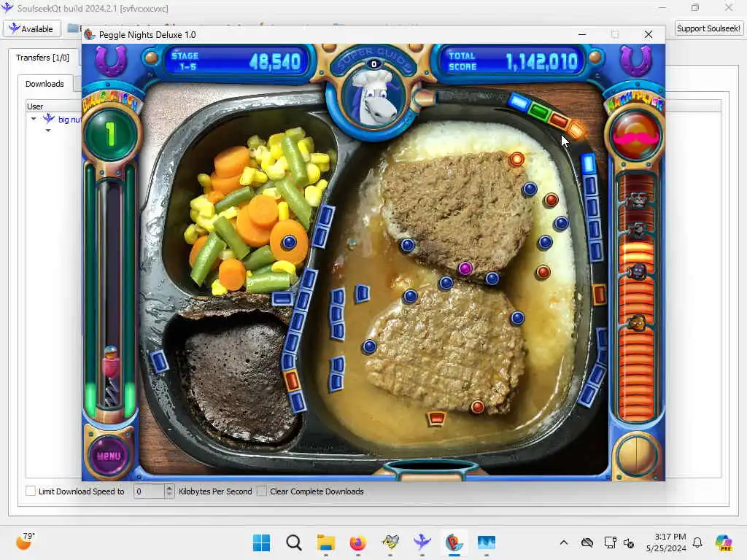This screenshot has height=560, width=747.
Task: Open File Explorer from the taskbar
Action: coord(326,542)
